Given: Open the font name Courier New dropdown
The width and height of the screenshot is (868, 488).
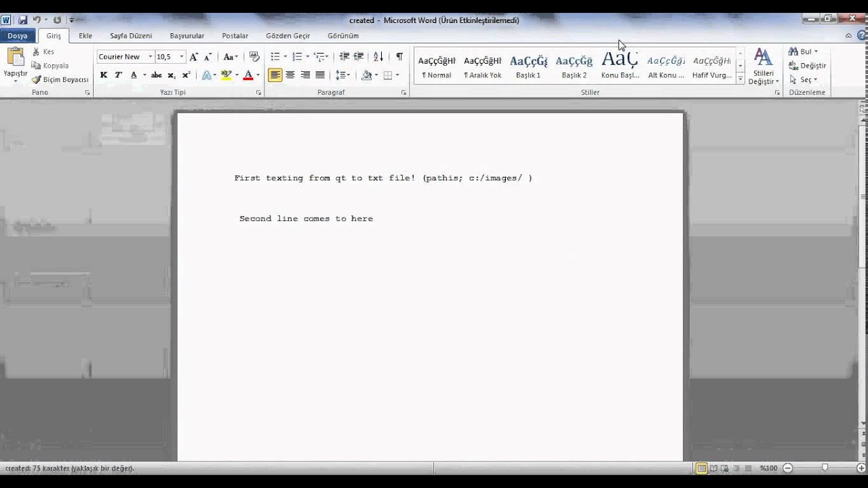Looking at the screenshot, I should (x=151, y=57).
